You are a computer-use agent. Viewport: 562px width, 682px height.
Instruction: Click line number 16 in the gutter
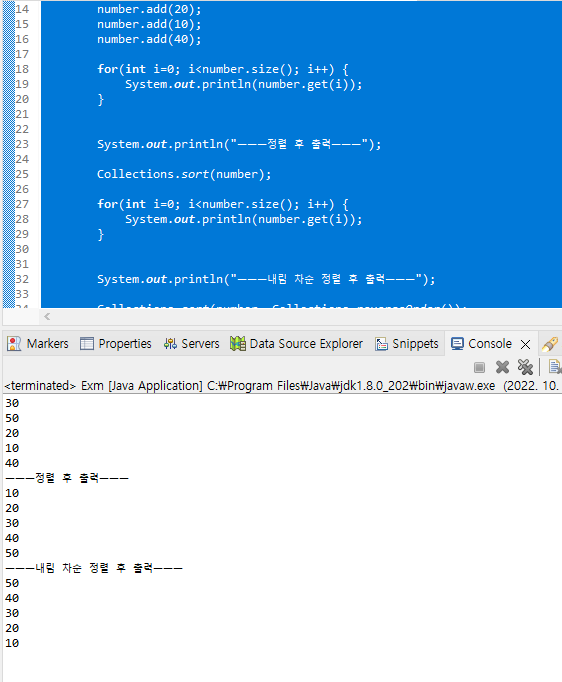[x=22, y=39]
